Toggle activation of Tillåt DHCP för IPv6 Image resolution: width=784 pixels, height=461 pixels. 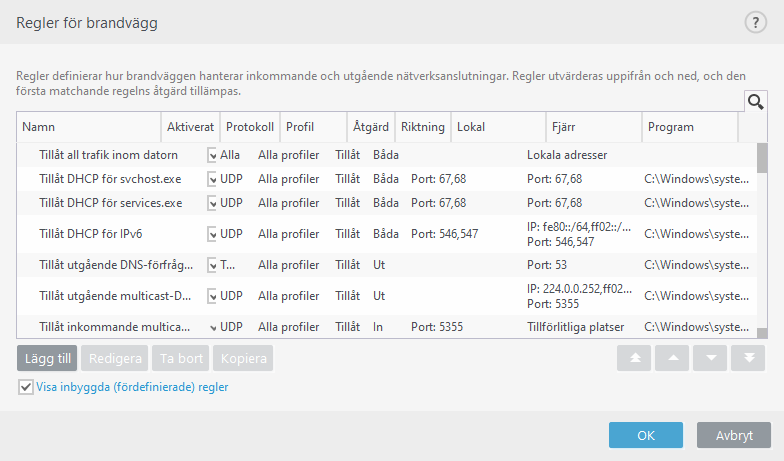pos(212,233)
